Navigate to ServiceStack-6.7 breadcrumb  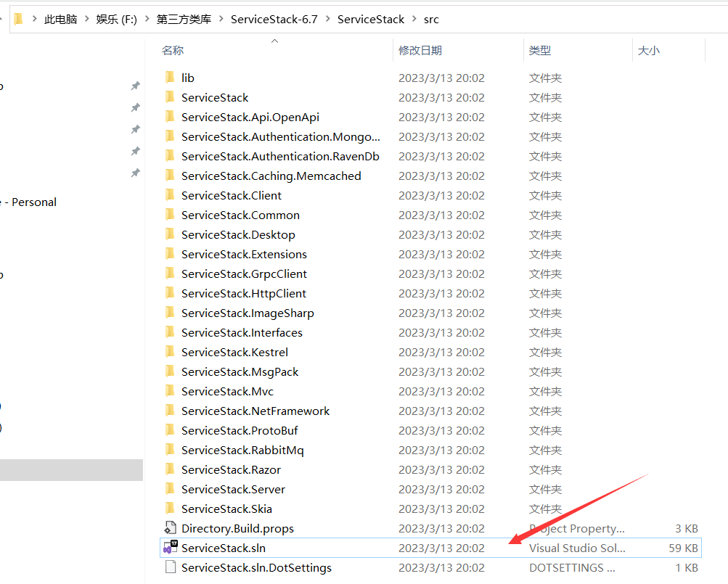pos(274,19)
